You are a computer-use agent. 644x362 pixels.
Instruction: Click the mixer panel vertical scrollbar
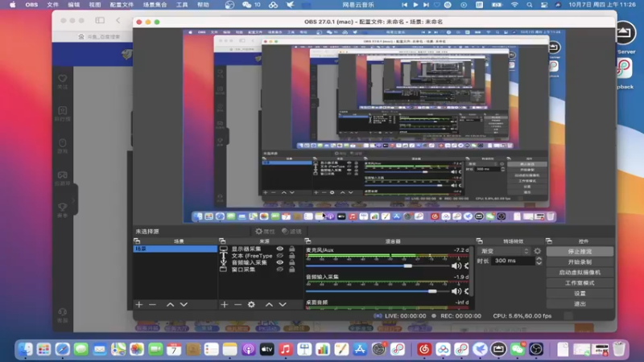click(x=472, y=271)
